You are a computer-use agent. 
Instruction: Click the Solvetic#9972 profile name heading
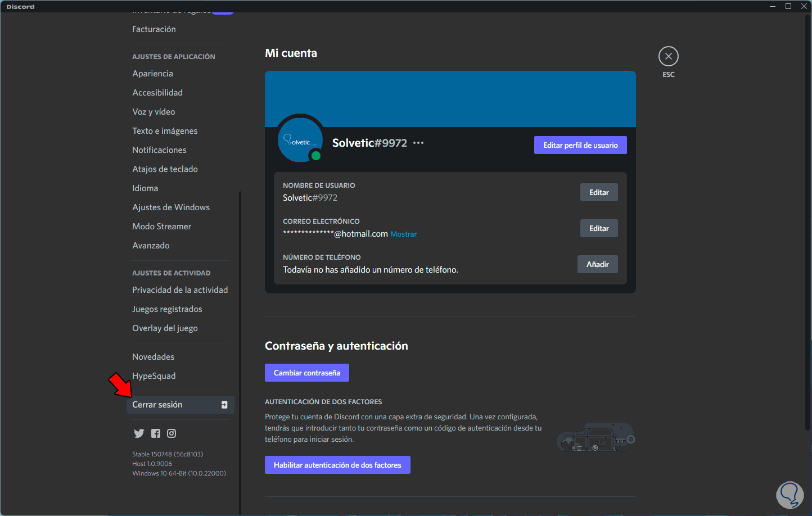369,143
